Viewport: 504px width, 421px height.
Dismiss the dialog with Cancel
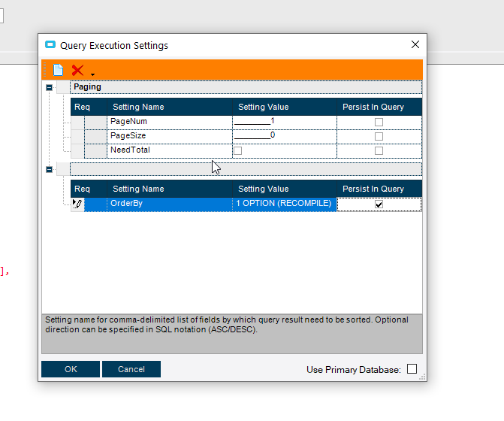pyautogui.click(x=131, y=369)
